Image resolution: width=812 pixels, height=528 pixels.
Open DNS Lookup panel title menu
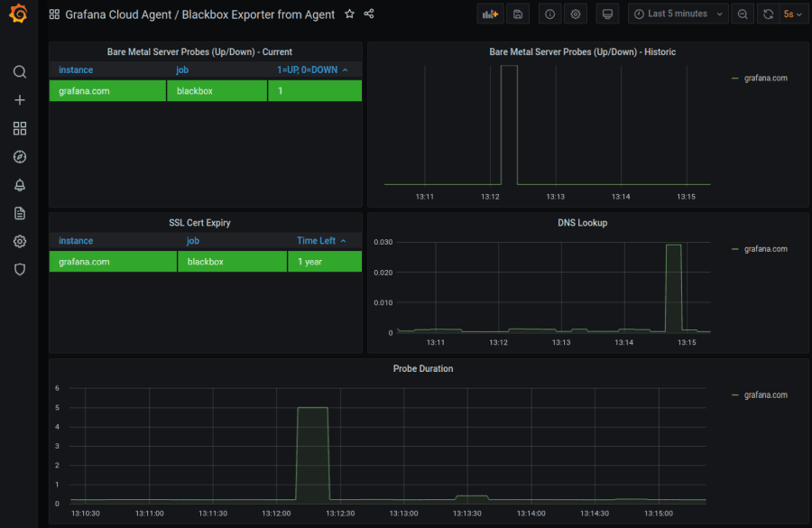(x=582, y=223)
